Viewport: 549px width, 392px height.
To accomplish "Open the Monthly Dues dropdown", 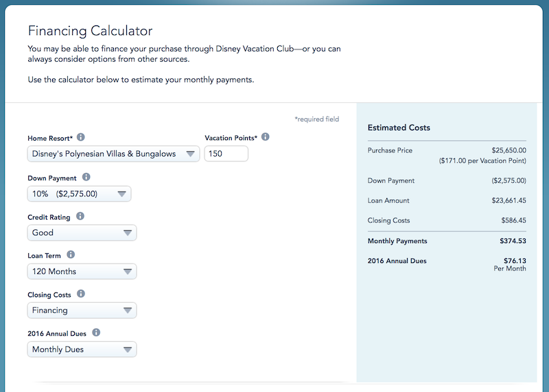I will click(82, 349).
